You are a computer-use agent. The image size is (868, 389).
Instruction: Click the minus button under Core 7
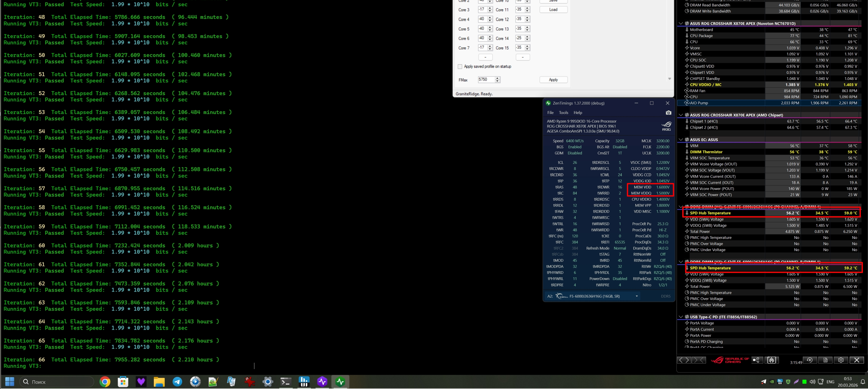coord(485,57)
